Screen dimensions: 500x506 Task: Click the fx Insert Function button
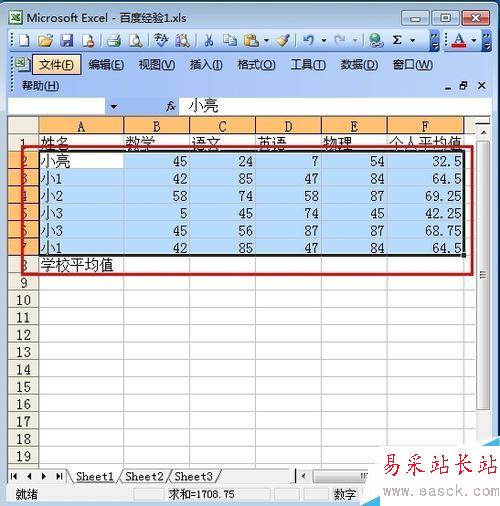(171, 107)
